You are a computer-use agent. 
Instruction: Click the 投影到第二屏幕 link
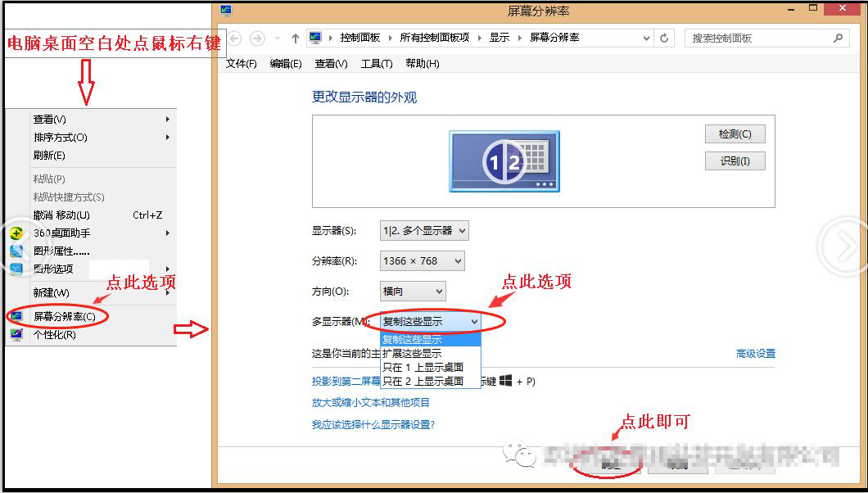click(346, 382)
